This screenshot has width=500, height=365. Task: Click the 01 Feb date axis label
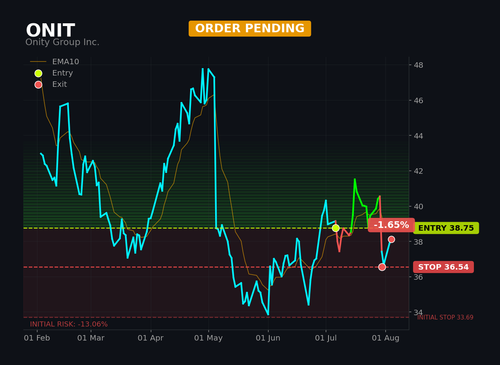pyautogui.click(x=37, y=338)
